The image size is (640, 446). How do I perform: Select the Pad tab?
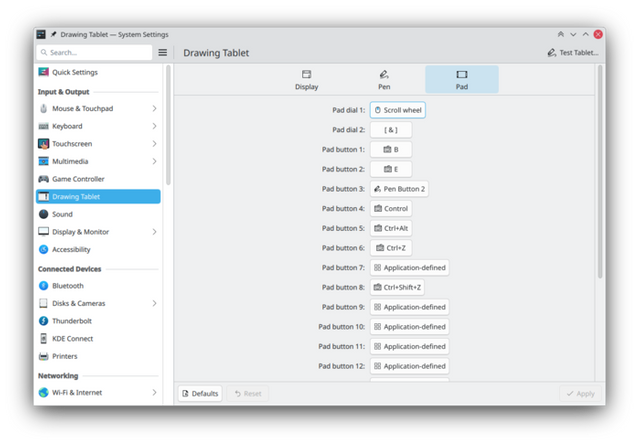pyautogui.click(x=462, y=80)
